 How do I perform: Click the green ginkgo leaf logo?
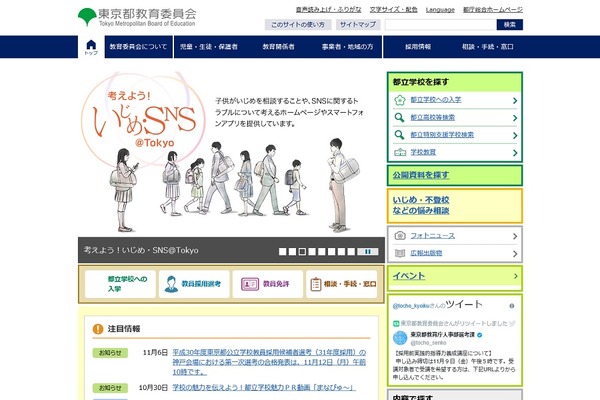(x=87, y=17)
